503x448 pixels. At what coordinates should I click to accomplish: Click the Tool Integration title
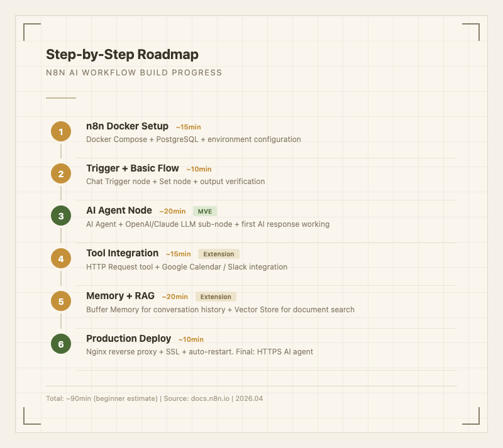[x=122, y=253]
